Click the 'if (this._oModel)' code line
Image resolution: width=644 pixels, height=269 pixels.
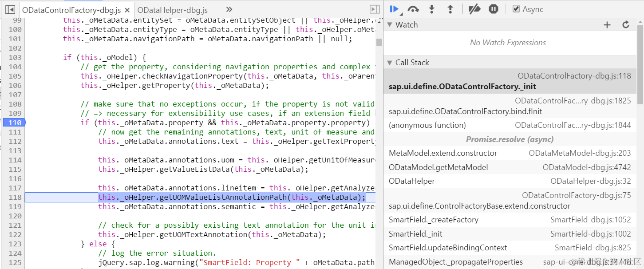[104, 57]
